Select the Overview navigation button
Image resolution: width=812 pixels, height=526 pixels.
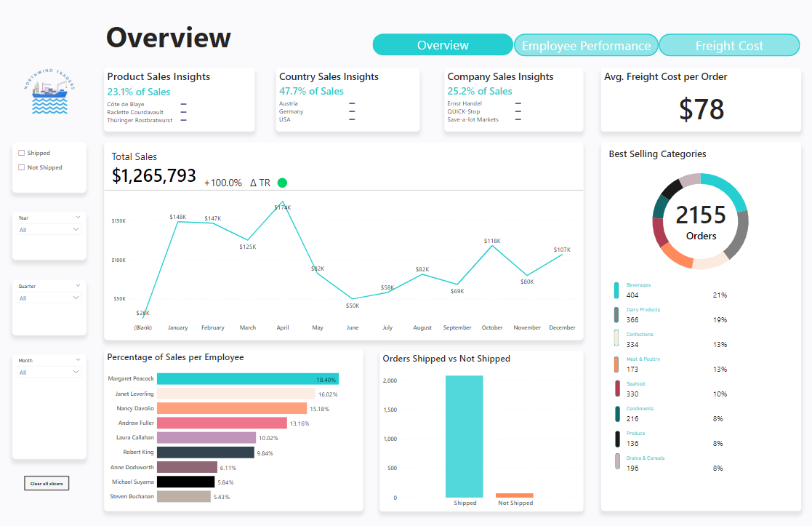(x=443, y=45)
